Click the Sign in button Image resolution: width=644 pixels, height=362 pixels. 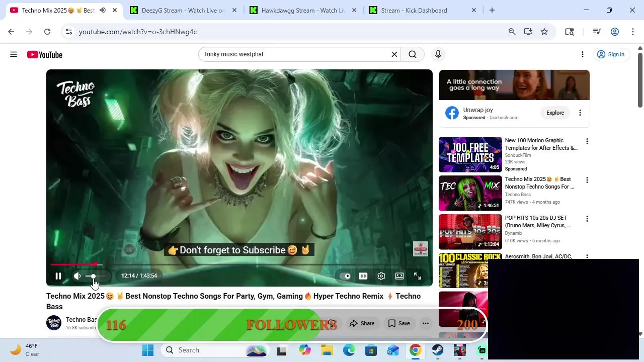pos(611,54)
